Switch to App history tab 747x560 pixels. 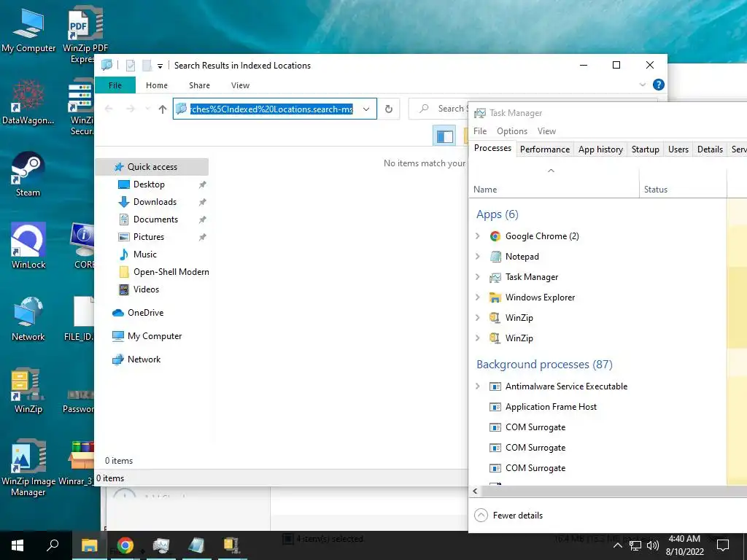(600, 149)
